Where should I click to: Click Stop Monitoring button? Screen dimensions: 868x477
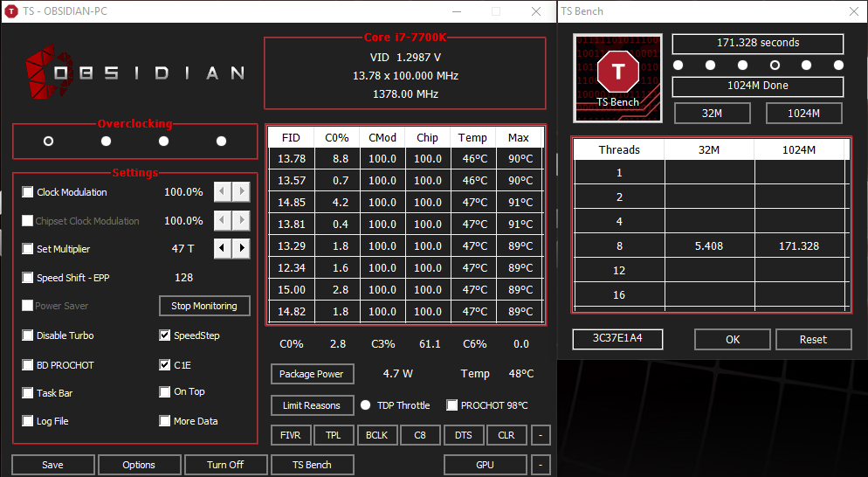[204, 306]
